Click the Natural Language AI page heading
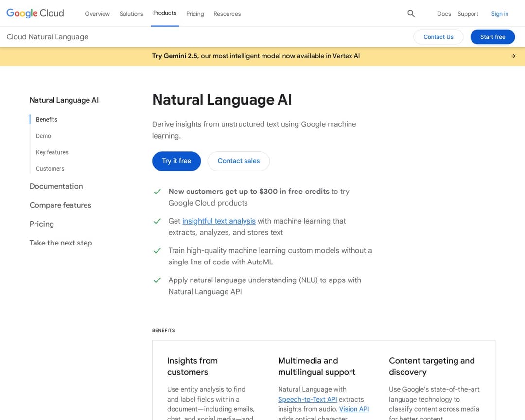 click(x=222, y=100)
